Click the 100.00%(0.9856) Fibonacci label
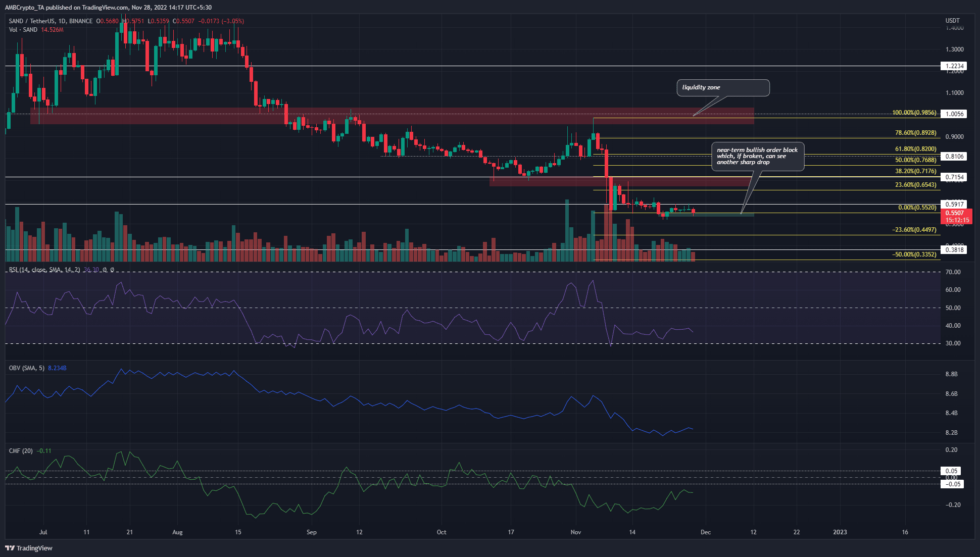Screen dimensions: 980x557 click(914, 113)
